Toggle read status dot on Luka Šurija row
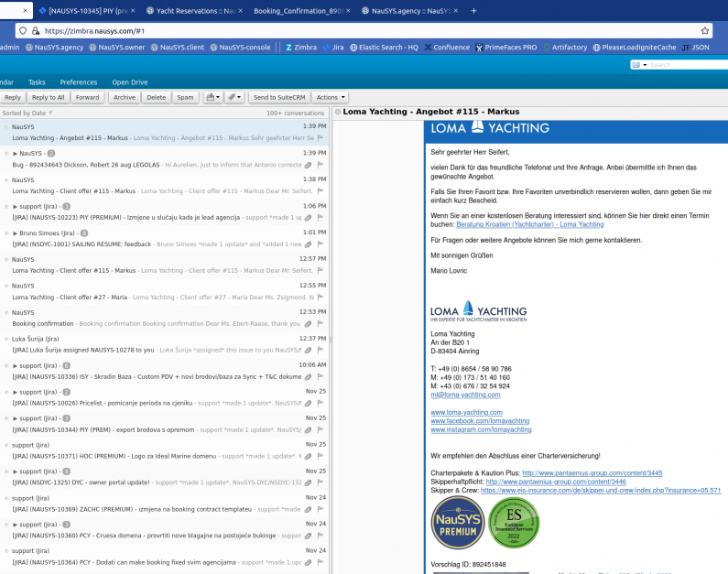Image resolution: width=728 pixels, height=574 pixels. pos(6,339)
